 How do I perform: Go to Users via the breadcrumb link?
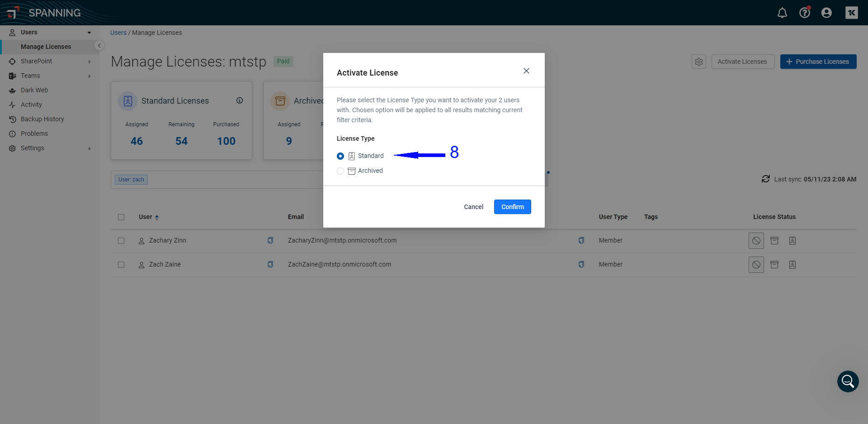[118, 32]
